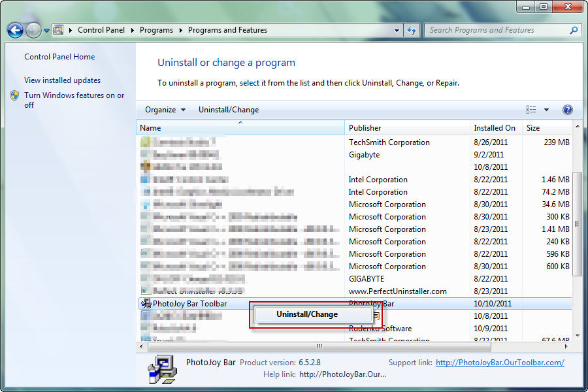
Task: Open More options arrow beside view icon
Action: tap(546, 110)
